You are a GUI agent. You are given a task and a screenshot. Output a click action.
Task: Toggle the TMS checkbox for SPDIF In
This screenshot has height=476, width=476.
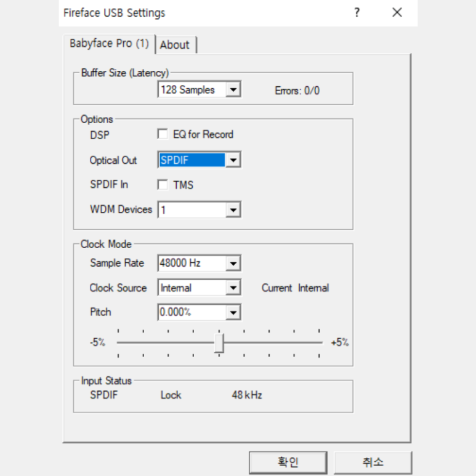pos(163,185)
